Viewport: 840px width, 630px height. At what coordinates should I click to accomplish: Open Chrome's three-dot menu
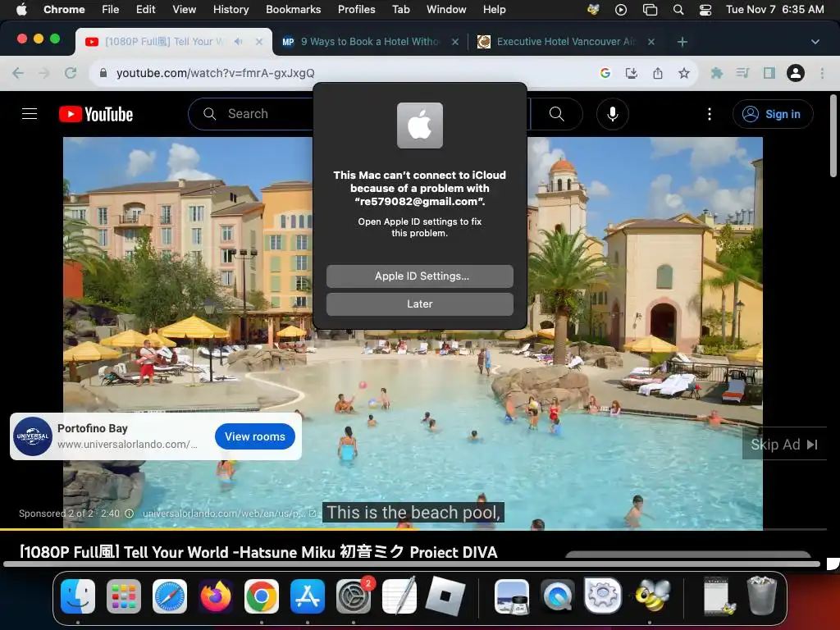pyautogui.click(x=822, y=73)
